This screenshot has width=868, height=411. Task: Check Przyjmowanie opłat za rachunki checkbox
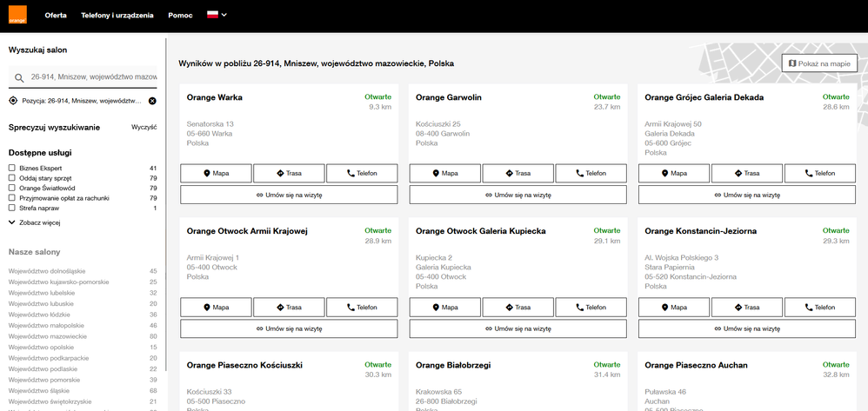pos(11,198)
